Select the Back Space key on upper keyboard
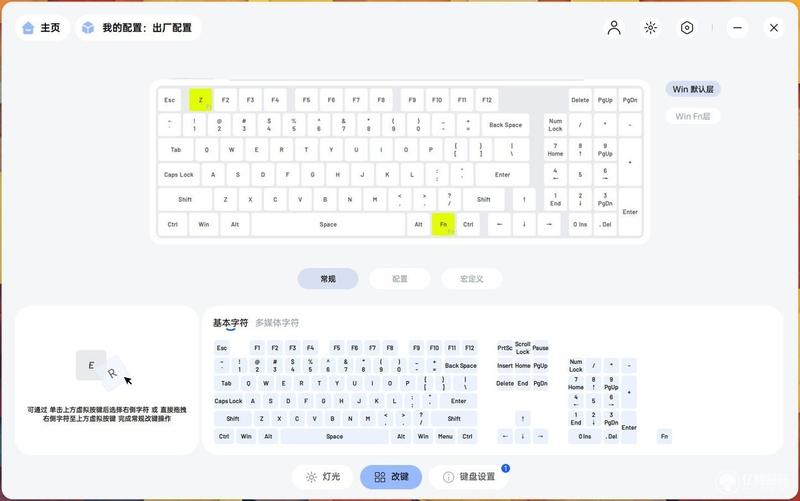Image resolution: width=800 pixels, height=501 pixels. tap(506, 124)
